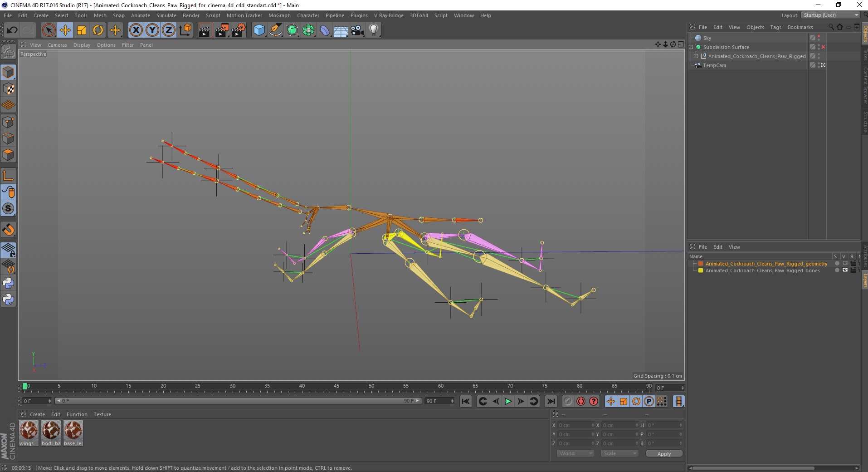The image size is (868, 472).
Task: Click X position input field
Action: pos(575,425)
